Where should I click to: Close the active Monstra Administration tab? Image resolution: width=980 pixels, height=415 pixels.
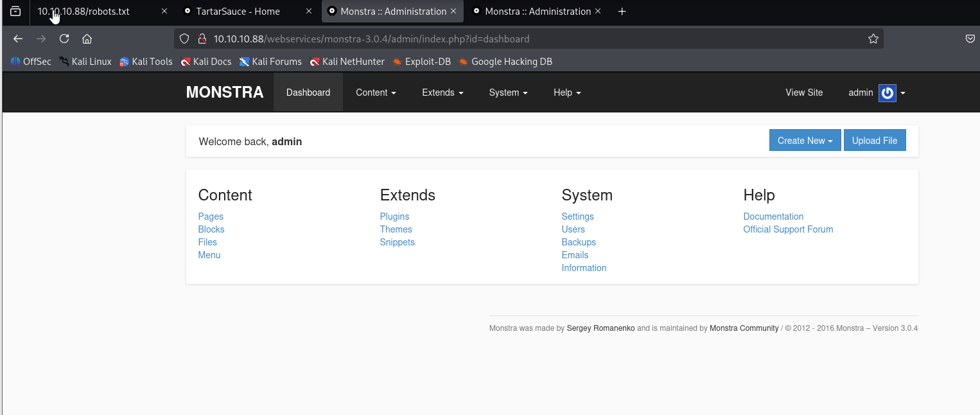click(x=453, y=12)
